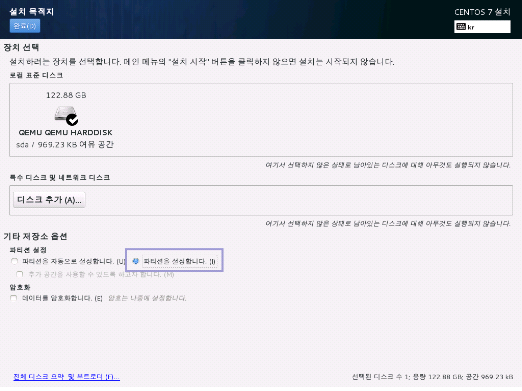The image size is (522, 391).
Task: Enable the data encryption checkbox
Action: [x=14, y=298]
